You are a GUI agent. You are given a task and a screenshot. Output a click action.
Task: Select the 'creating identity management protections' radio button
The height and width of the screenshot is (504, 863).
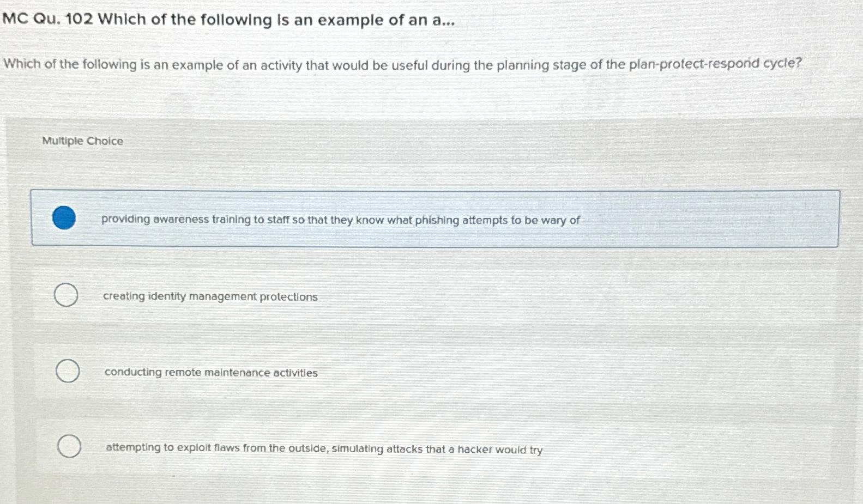(65, 295)
